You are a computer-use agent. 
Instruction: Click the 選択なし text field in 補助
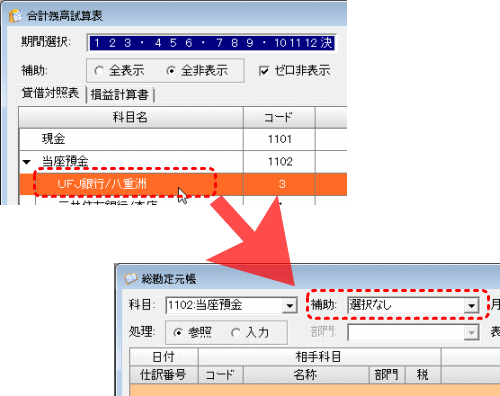[x=406, y=305]
